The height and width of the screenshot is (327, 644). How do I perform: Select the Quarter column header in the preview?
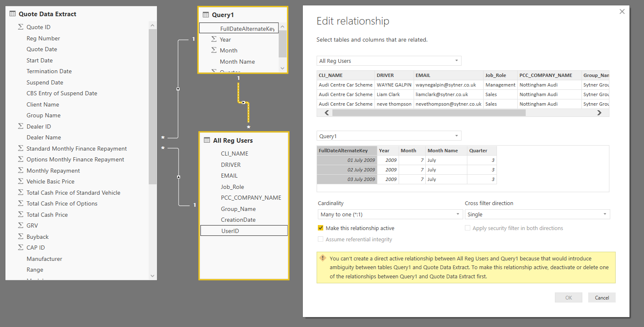[x=482, y=151]
